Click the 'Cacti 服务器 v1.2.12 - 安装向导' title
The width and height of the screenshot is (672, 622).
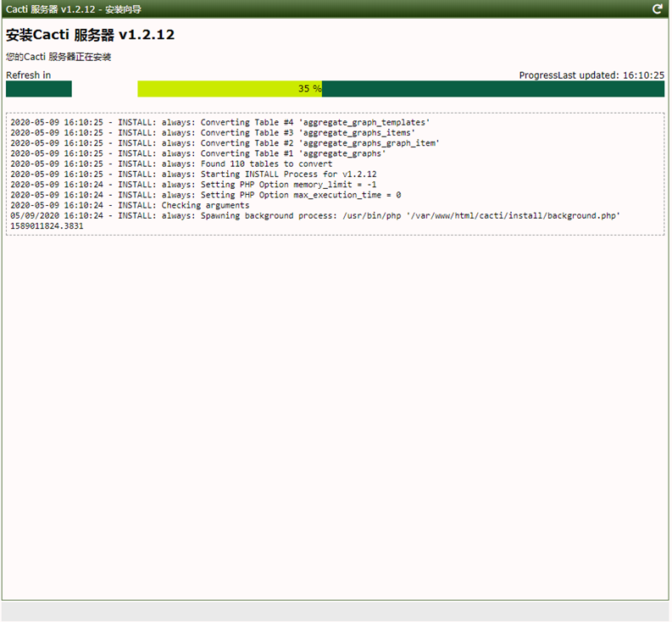click(73, 9)
